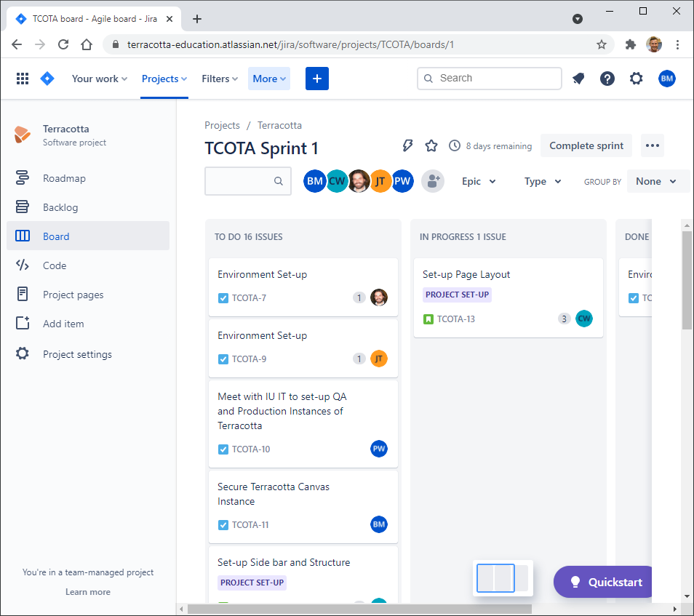The height and width of the screenshot is (616, 694).
Task: Click the Backlog sidebar icon
Action: coord(23,207)
